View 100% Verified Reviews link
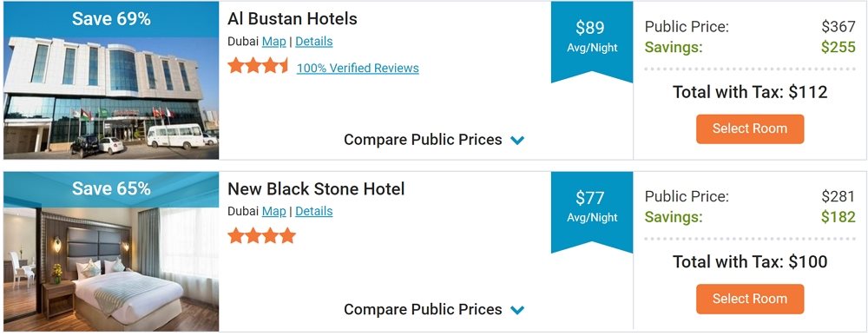 (358, 68)
